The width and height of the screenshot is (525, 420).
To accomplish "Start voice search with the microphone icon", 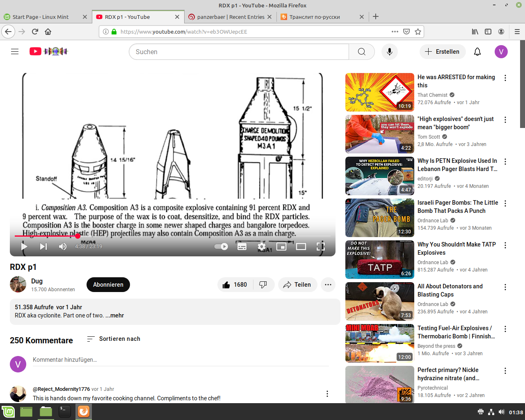I will click(390, 52).
